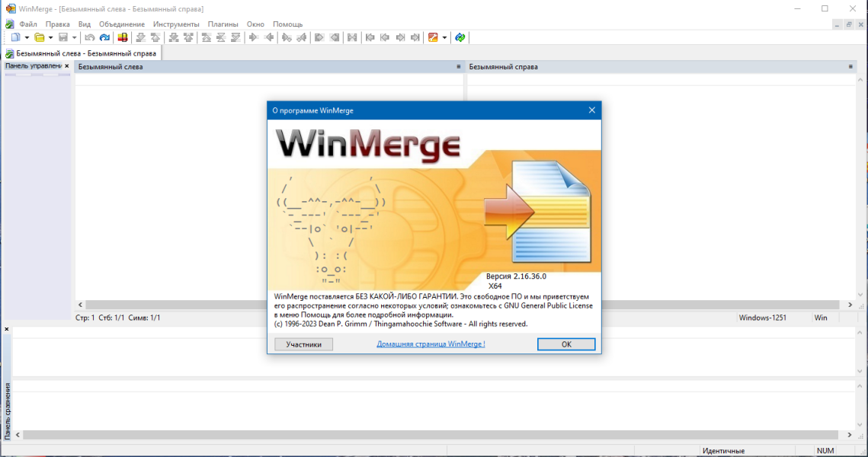Click the Open folder toolbar icon
This screenshot has height=457, width=868.
click(x=40, y=37)
